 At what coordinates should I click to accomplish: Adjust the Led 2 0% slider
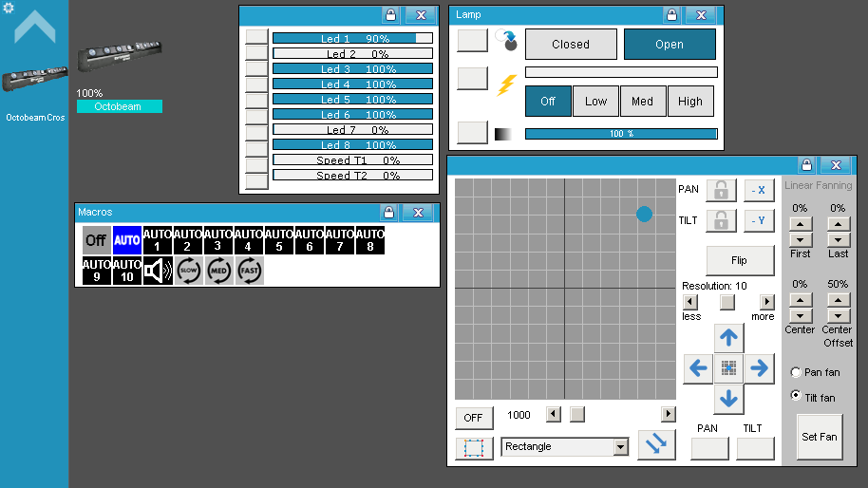tap(352, 54)
